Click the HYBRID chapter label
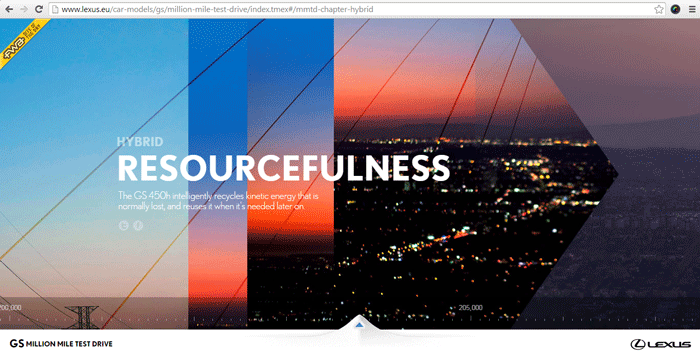This screenshot has width=700, height=360. click(x=140, y=142)
